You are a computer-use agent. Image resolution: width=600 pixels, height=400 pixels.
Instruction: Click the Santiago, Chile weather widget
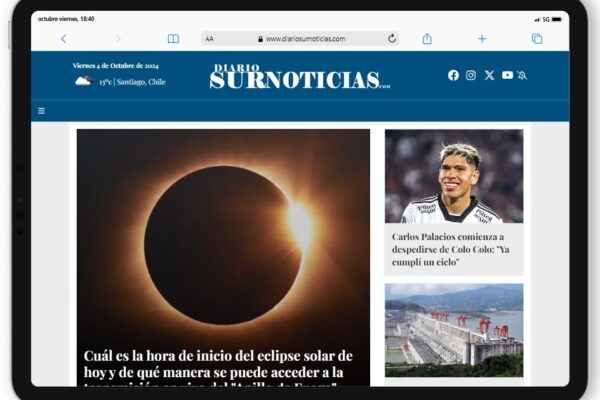pyautogui.click(x=120, y=81)
